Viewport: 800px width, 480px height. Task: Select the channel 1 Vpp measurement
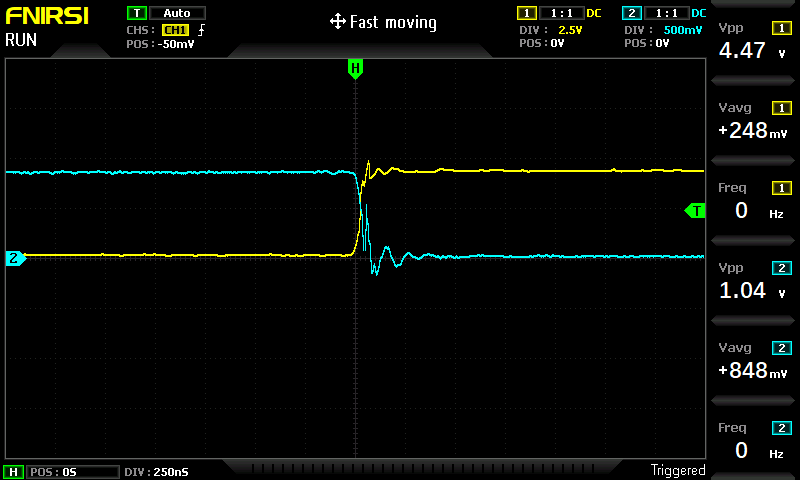pos(753,41)
